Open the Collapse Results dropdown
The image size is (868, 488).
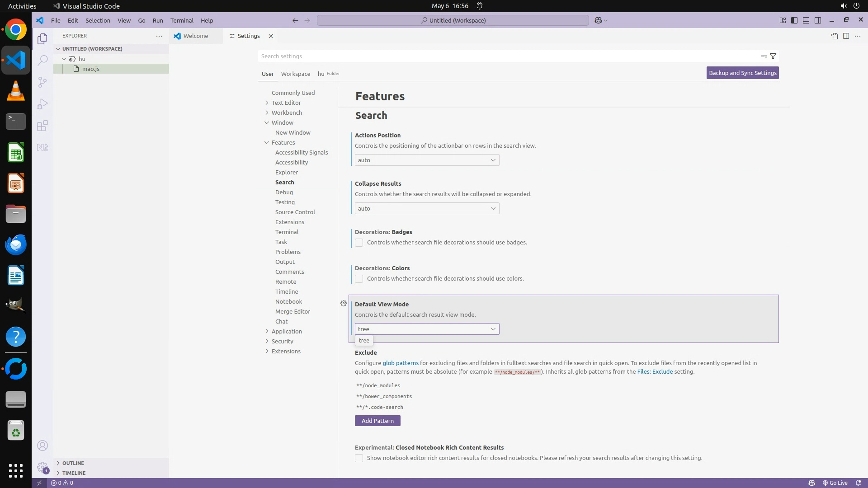click(x=427, y=208)
